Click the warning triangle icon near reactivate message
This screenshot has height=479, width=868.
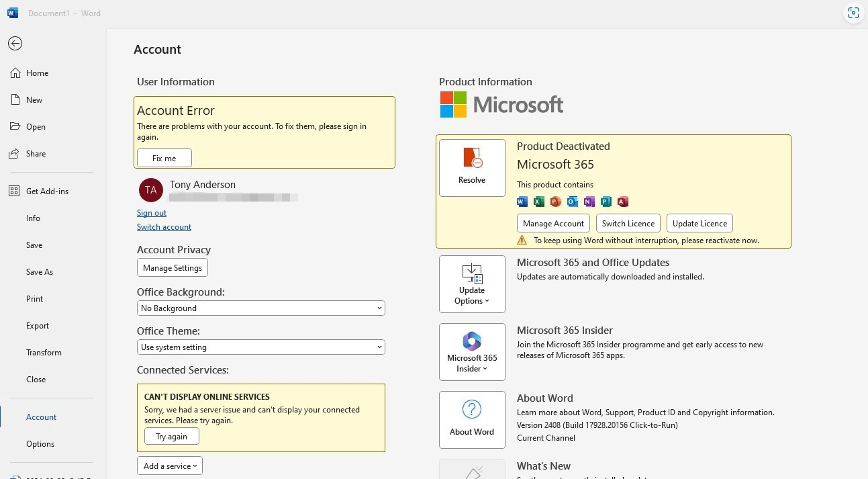[x=522, y=240]
